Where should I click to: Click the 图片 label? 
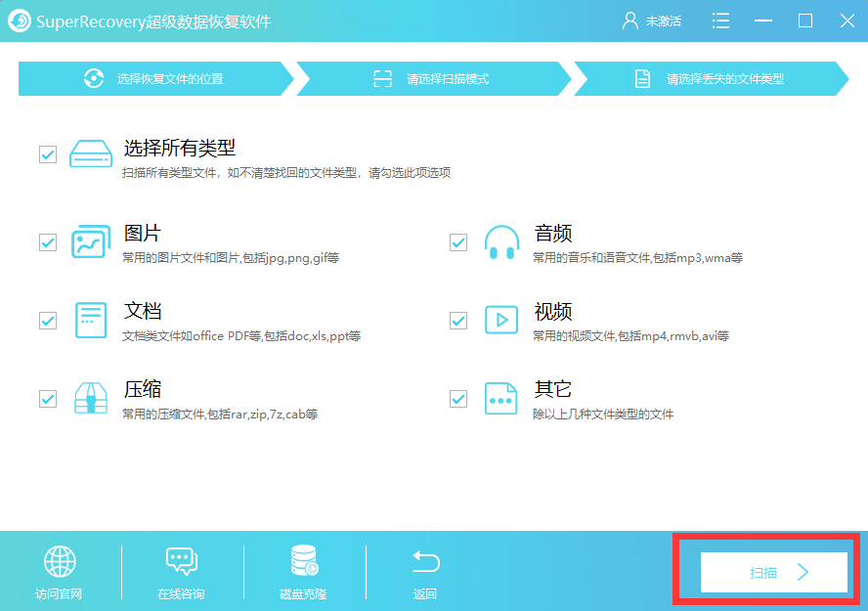coord(143,233)
